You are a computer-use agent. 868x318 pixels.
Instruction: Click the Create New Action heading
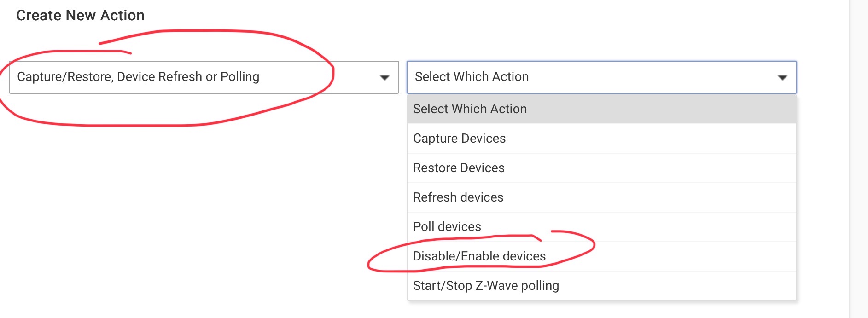click(x=80, y=15)
